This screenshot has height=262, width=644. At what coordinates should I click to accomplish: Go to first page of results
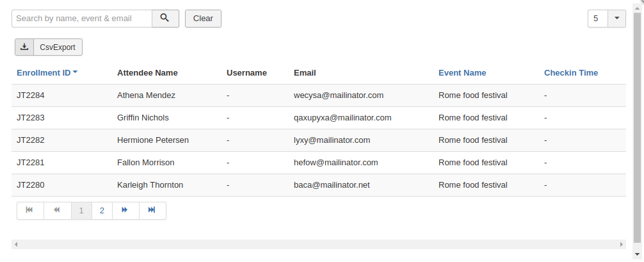coord(29,210)
